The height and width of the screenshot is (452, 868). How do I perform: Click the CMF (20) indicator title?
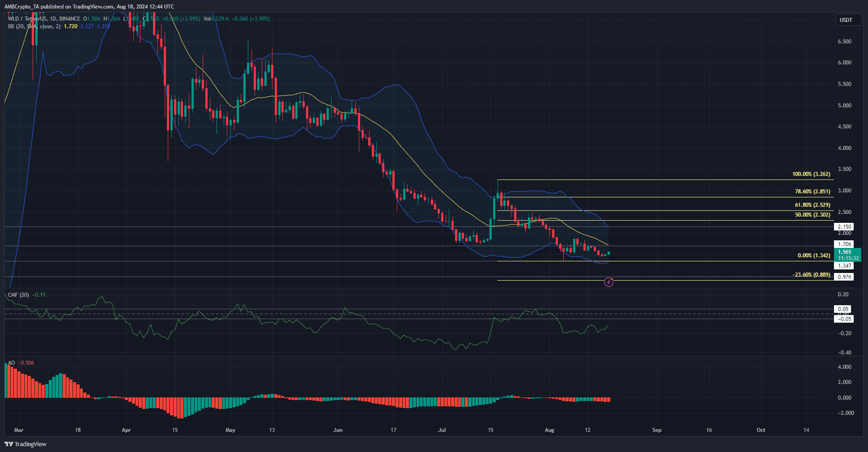pyautogui.click(x=18, y=295)
